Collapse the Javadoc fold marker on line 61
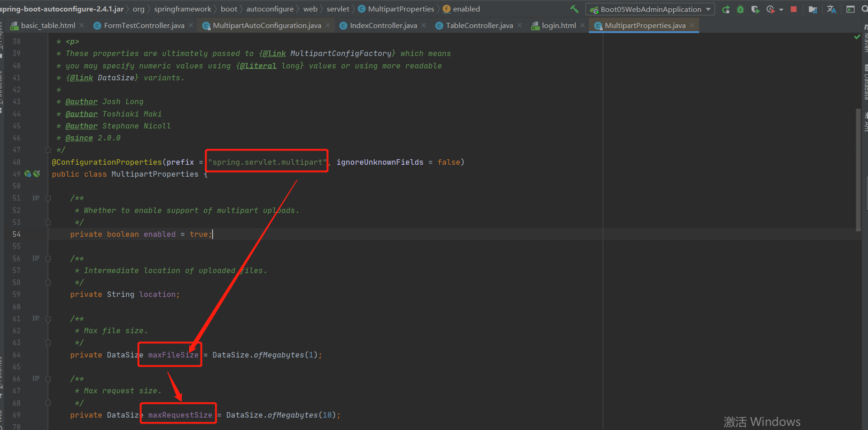Image resolution: width=868 pixels, height=430 pixels. click(48, 318)
